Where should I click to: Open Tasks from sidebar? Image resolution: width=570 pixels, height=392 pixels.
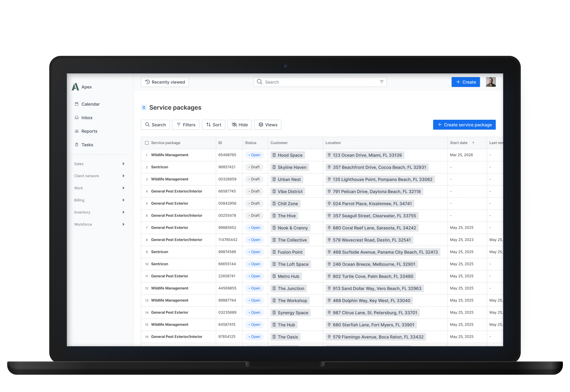84,145
